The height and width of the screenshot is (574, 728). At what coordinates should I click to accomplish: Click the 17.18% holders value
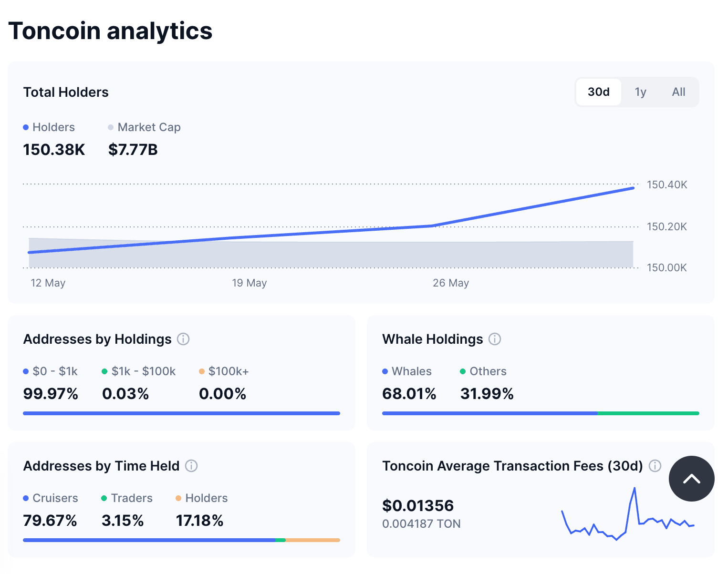coord(199,521)
